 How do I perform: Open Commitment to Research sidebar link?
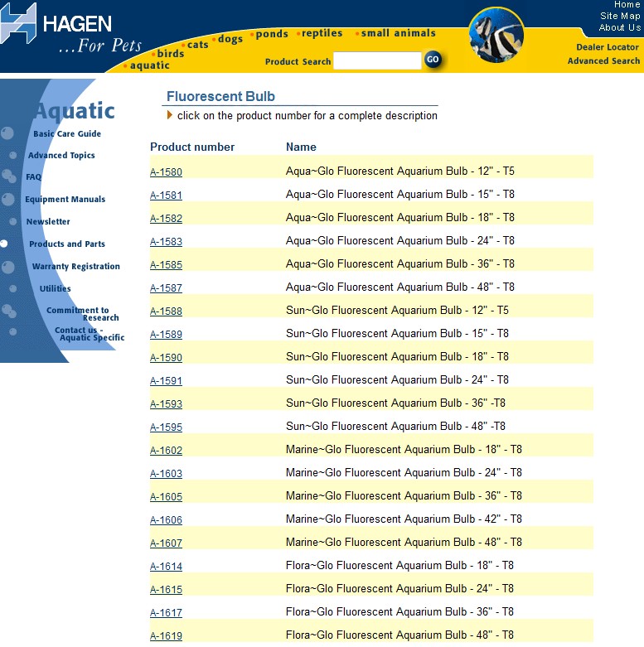[83, 314]
